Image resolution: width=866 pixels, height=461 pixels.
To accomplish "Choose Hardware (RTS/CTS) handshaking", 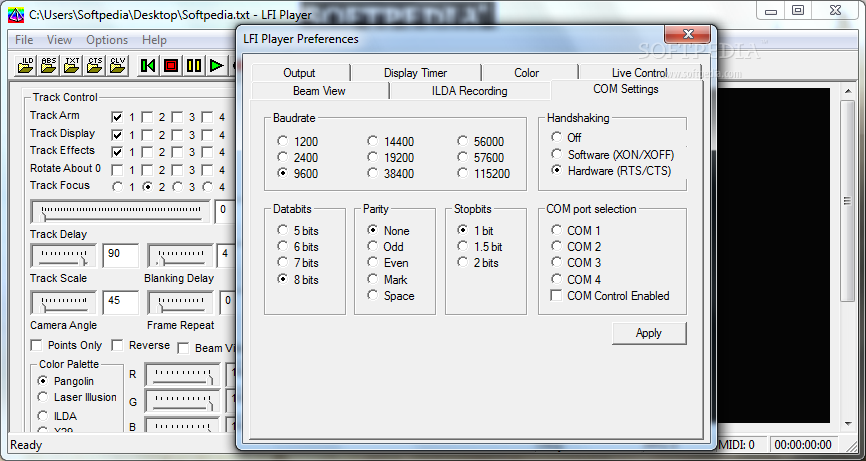I will 611,171.
